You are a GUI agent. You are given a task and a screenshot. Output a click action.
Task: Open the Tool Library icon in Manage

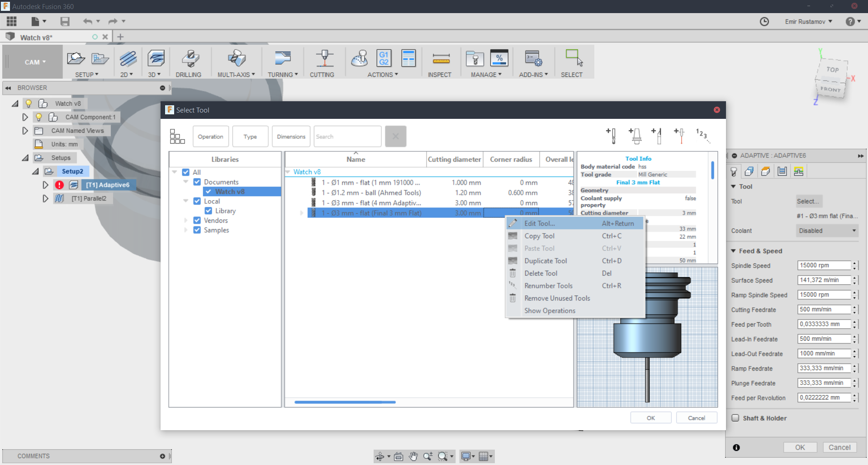(475, 58)
